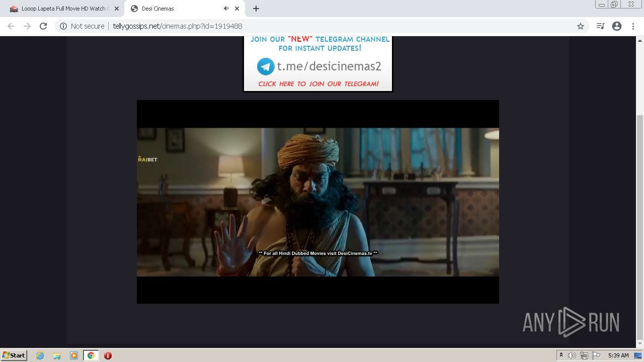Viewport: 644px width, 362px height.
Task: View site info Not secure icon
Action: pos(63,26)
